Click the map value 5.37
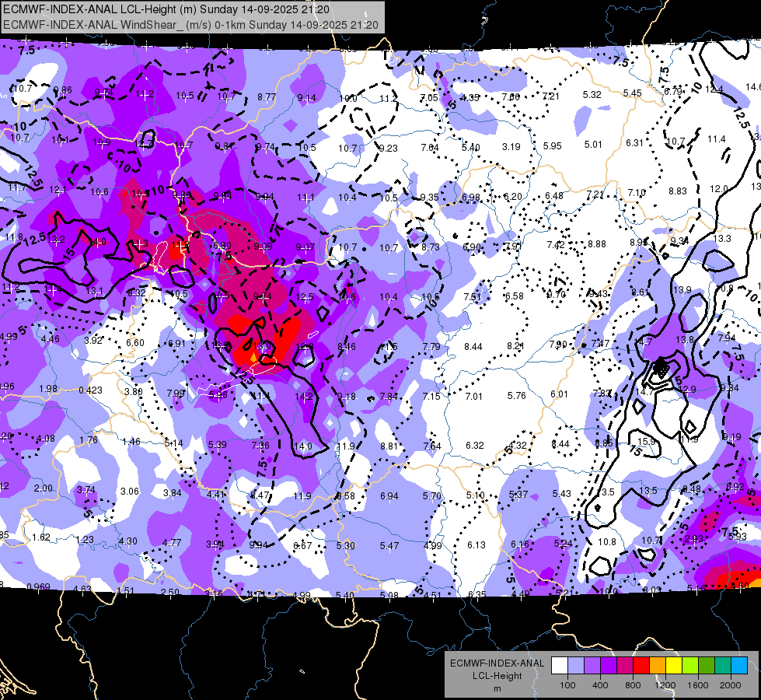761x700 pixels. (518, 494)
